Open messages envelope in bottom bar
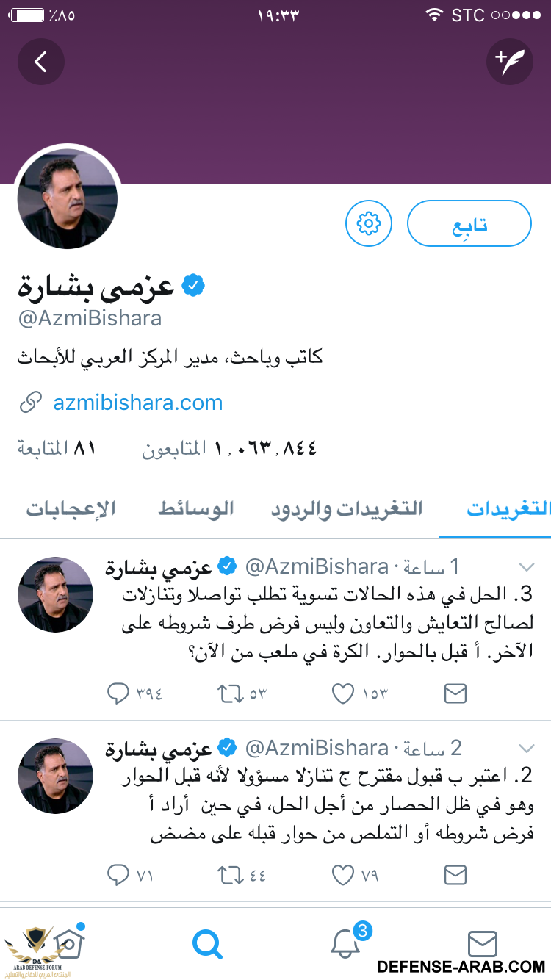The width and height of the screenshot is (551, 980). [483, 943]
